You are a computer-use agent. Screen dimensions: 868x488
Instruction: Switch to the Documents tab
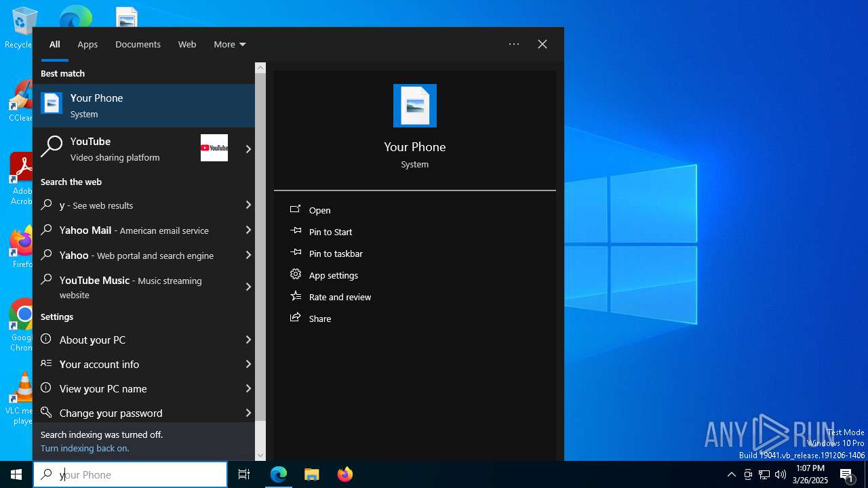pyautogui.click(x=138, y=44)
